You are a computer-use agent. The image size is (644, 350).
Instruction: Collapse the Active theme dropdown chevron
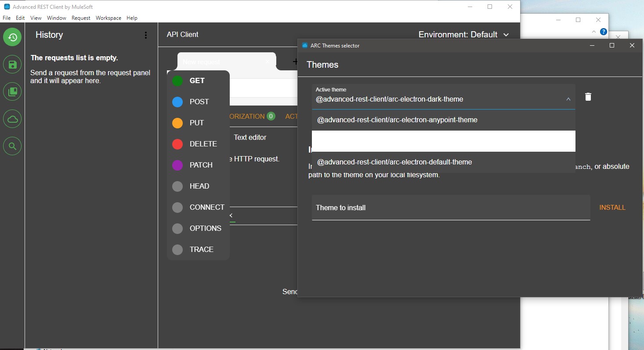(568, 99)
